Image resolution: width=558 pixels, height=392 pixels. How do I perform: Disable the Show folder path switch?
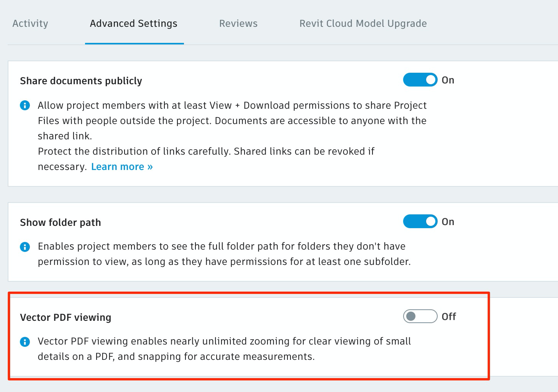(420, 222)
